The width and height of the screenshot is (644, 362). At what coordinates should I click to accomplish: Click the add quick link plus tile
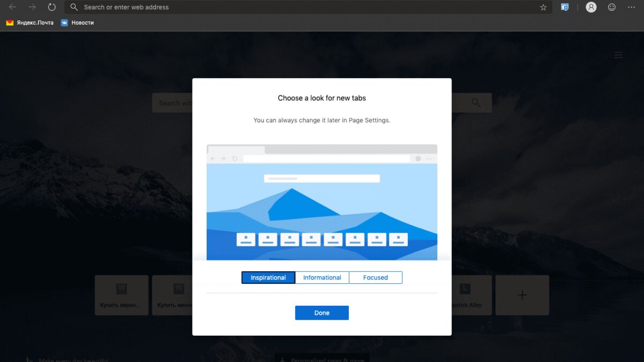point(522,295)
